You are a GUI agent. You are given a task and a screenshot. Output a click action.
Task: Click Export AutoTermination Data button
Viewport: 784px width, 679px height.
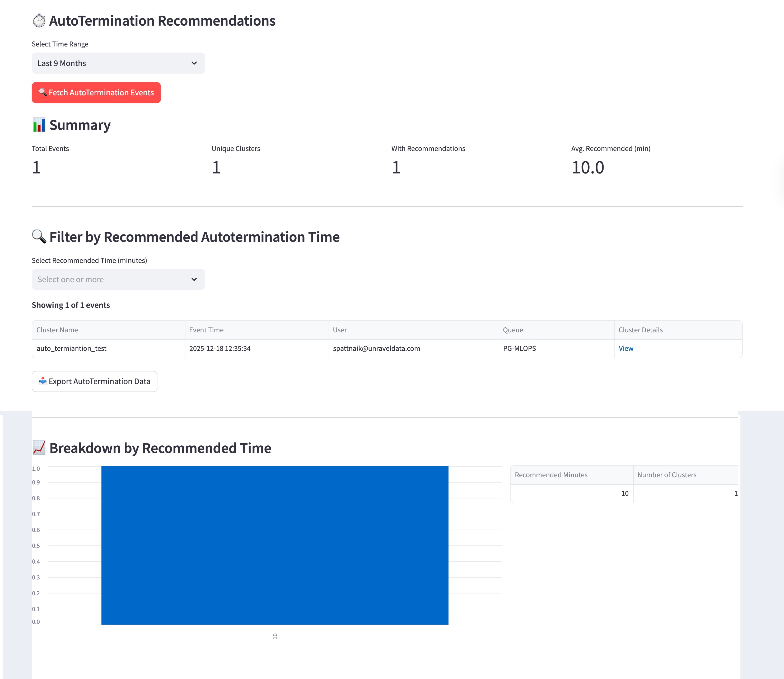tap(94, 381)
